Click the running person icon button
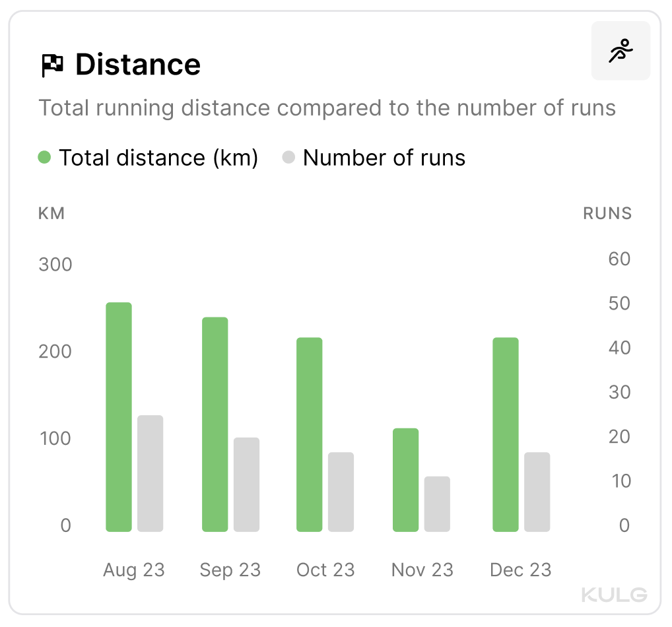Image resolution: width=672 pixels, height=627 pixels. pyautogui.click(x=621, y=51)
